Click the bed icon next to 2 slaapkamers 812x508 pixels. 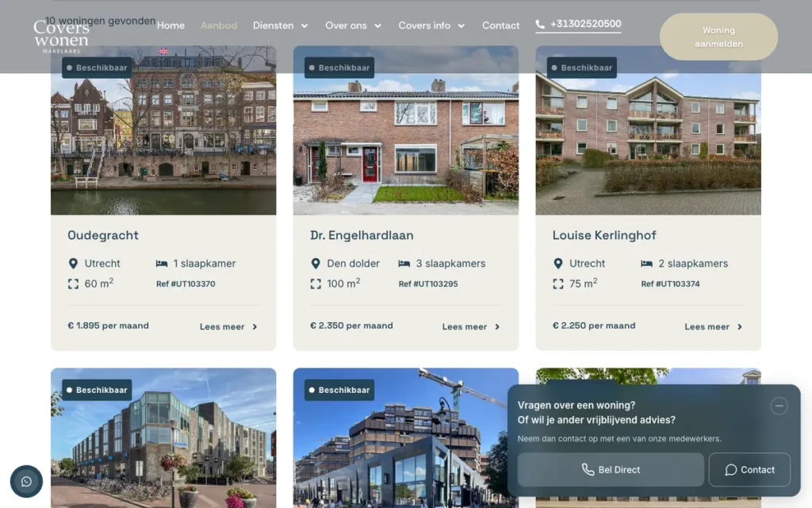click(x=646, y=264)
